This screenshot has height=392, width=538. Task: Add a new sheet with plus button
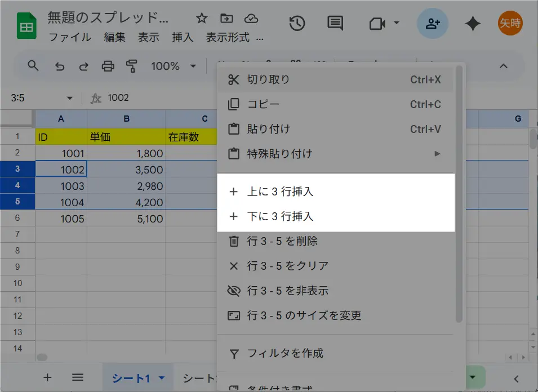click(47, 377)
